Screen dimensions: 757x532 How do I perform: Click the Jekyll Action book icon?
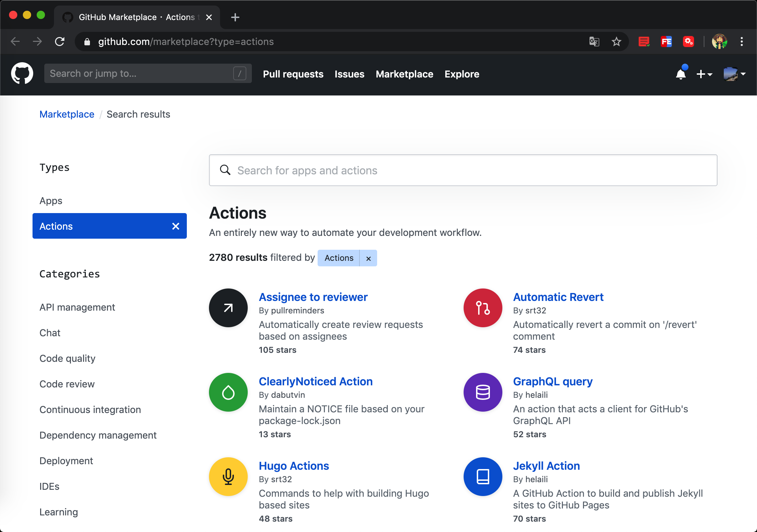coord(483,477)
